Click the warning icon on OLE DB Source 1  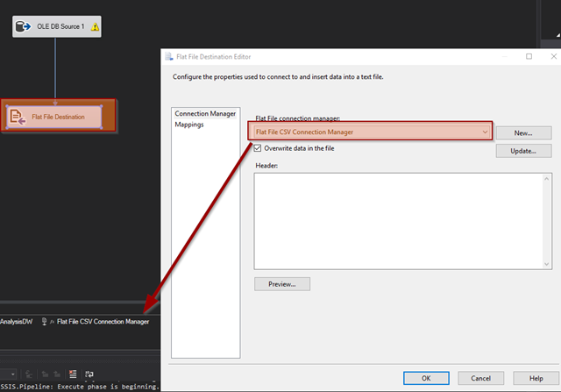pyautogui.click(x=95, y=27)
